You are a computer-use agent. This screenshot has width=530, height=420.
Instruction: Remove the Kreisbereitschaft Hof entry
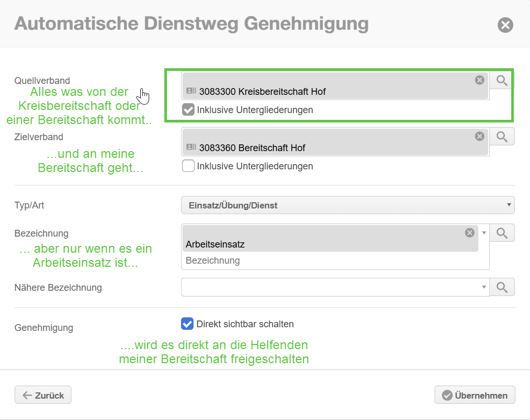479,80
